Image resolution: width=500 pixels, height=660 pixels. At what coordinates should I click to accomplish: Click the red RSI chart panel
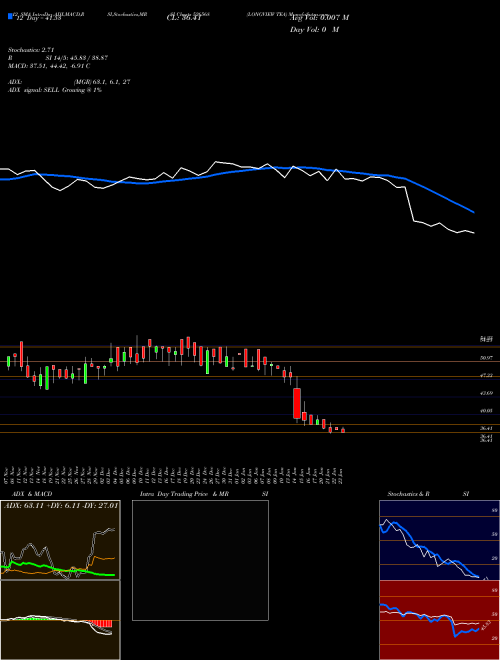(439, 620)
